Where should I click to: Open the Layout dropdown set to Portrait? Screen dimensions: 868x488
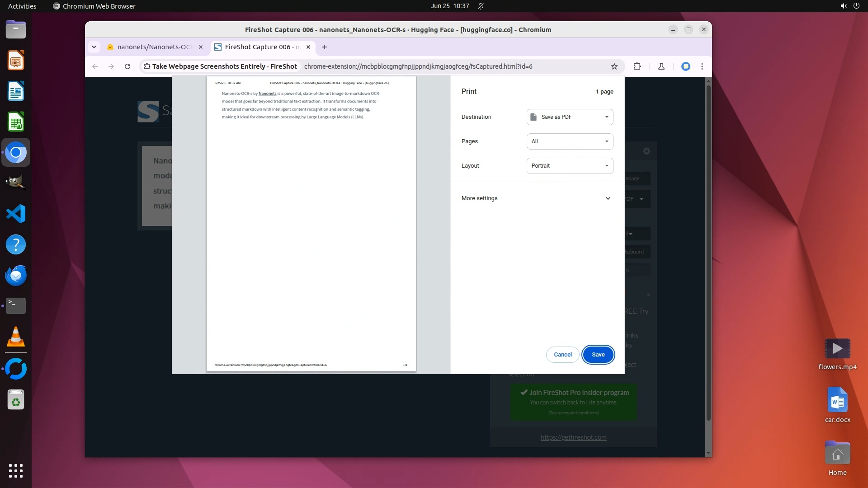pos(570,166)
